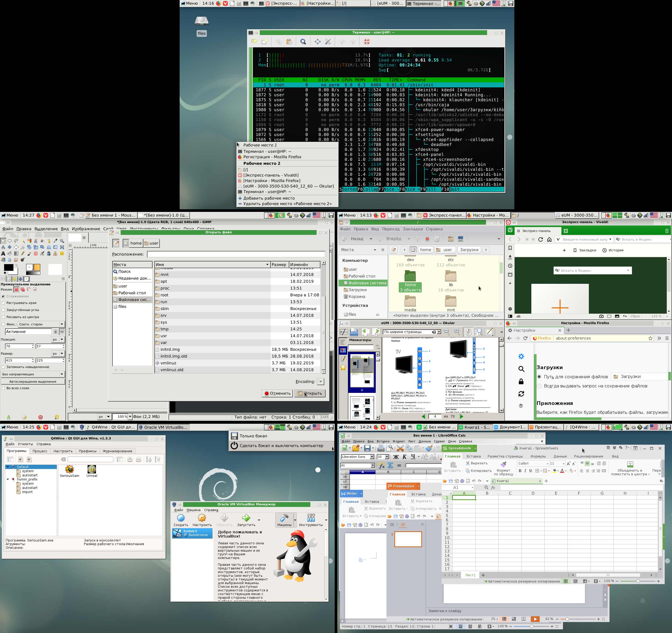Open the terminal preferences tools icon
This screenshot has width=672, height=633.
[x=328, y=42]
